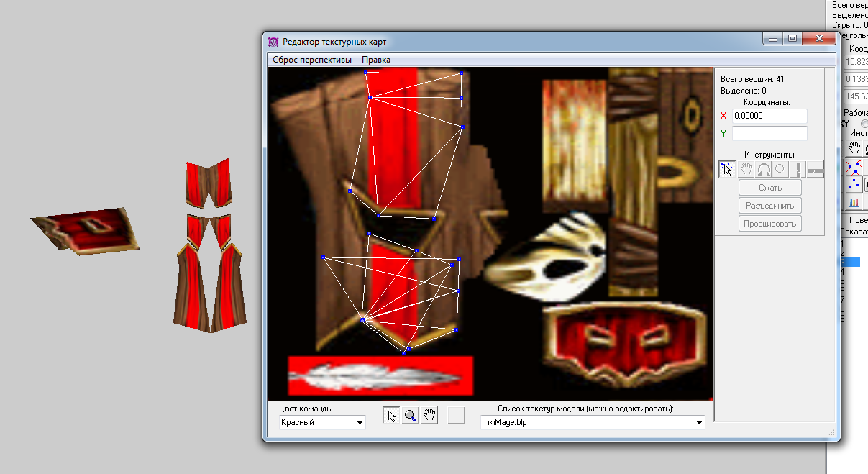This screenshot has height=474, width=868.
Task: Click the empty Y coordinate field
Action: point(769,133)
